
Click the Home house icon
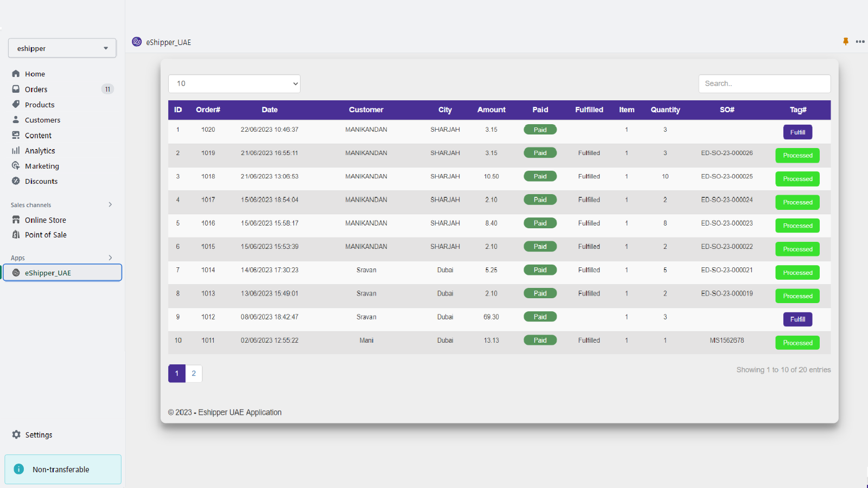[x=16, y=74]
